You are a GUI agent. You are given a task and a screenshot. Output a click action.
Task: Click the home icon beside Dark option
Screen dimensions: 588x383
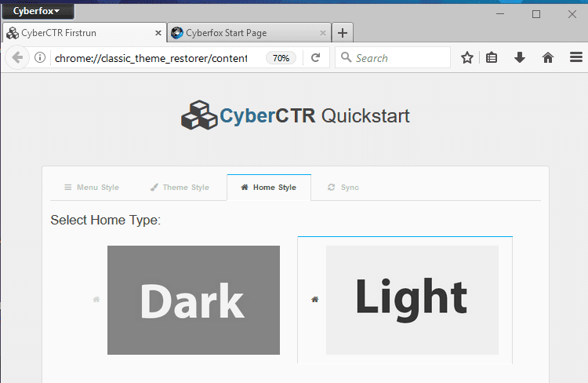click(x=96, y=299)
